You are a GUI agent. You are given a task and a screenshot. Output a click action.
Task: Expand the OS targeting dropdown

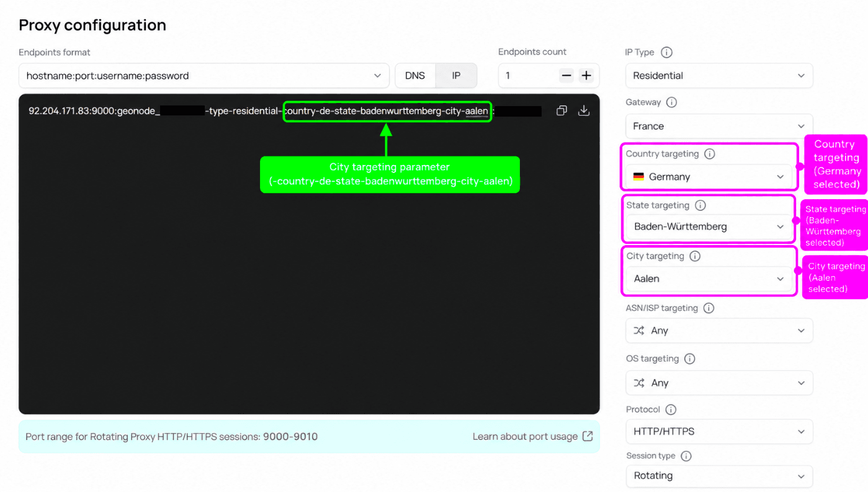(x=719, y=383)
